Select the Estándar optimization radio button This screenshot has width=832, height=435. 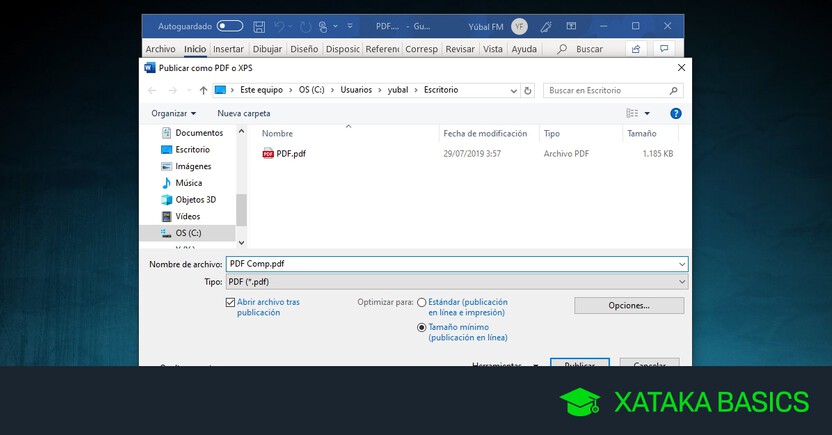coord(422,302)
